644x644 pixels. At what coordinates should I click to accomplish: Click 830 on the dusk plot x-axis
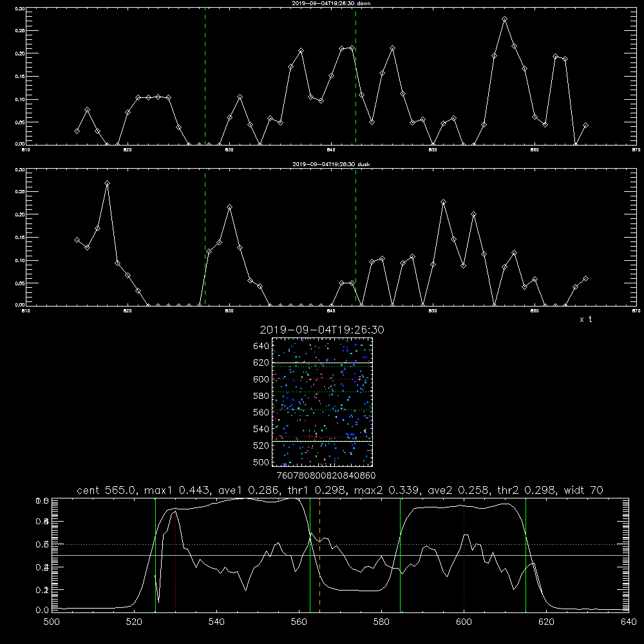229,311
